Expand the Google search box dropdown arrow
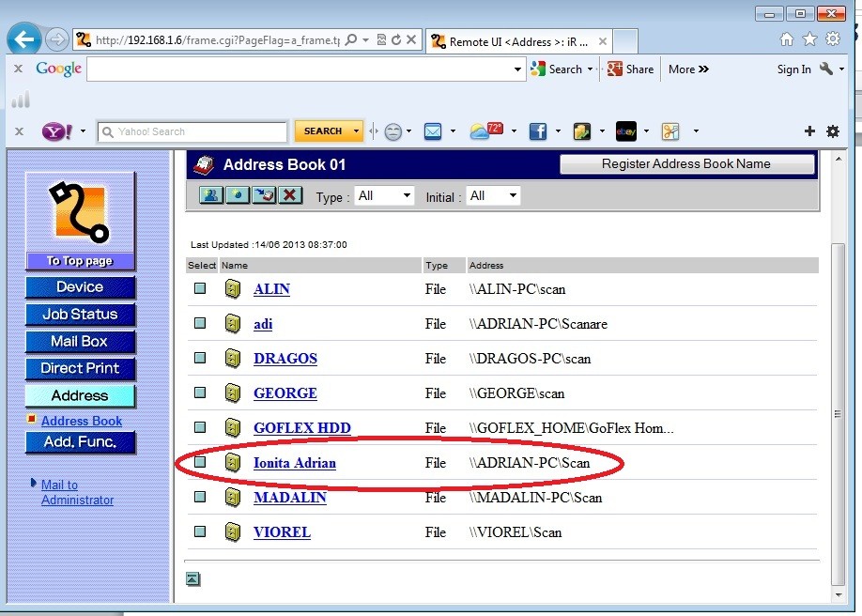Viewport: 862px width, 616px height. tap(517, 69)
